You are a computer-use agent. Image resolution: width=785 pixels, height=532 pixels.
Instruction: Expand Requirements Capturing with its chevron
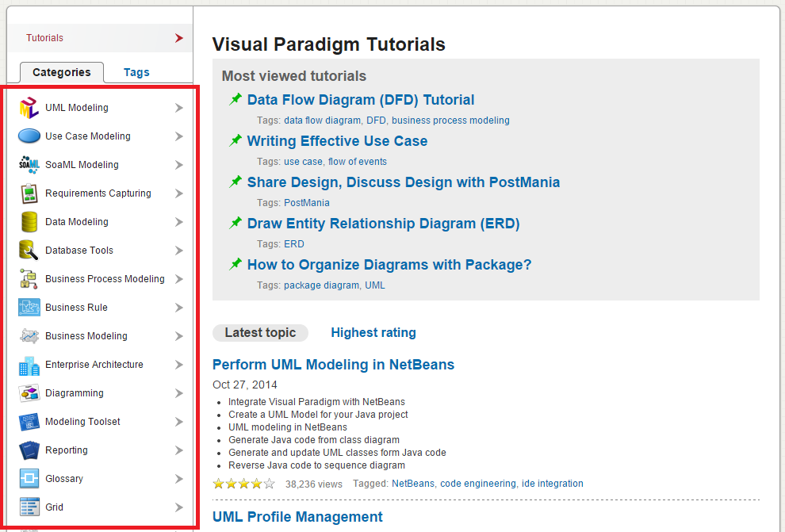tap(178, 193)
